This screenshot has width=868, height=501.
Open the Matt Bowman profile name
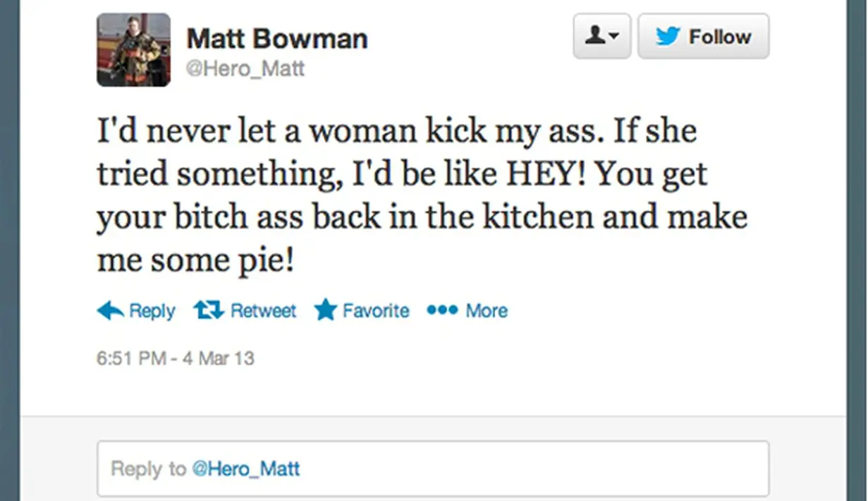[x=277, y=39]
